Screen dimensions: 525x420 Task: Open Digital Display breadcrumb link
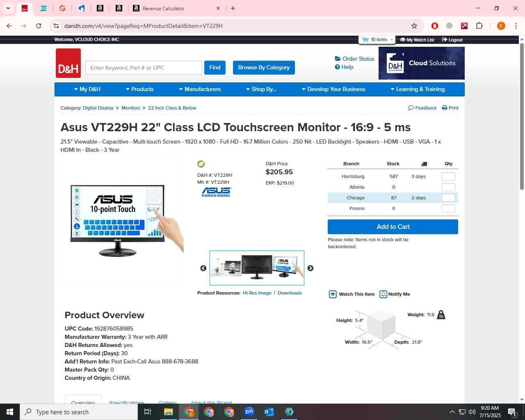[98, 108]
